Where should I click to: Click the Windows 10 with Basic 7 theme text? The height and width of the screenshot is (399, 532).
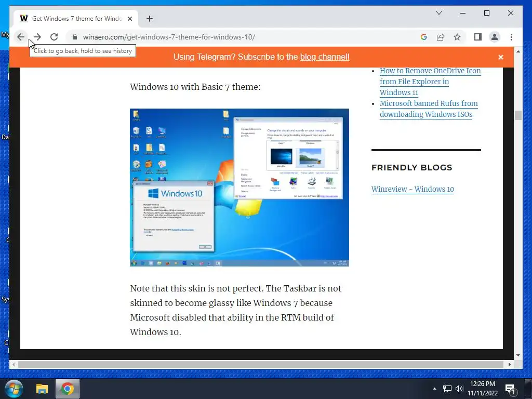point(195,87)
